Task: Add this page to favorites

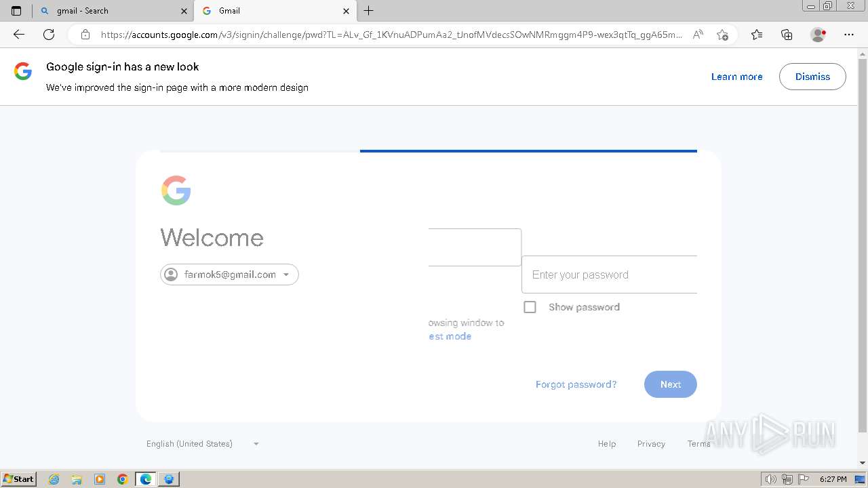Action: (722, 35)
